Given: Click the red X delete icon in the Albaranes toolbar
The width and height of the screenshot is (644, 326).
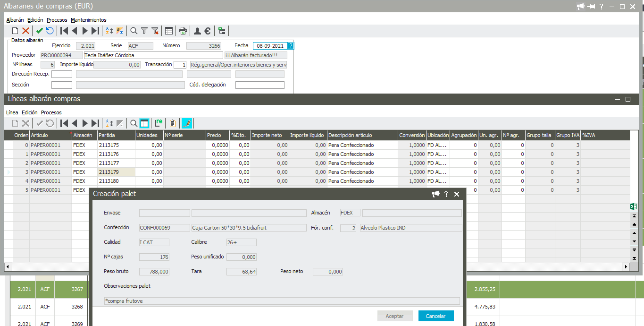Looking at the screenshot, I should click(25, 31).
